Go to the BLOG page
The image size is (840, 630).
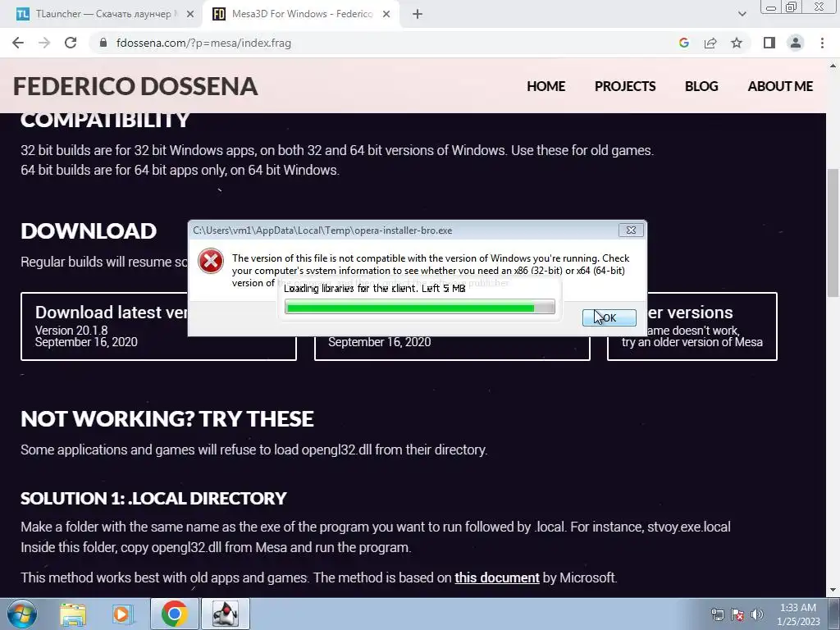(701, 86)
